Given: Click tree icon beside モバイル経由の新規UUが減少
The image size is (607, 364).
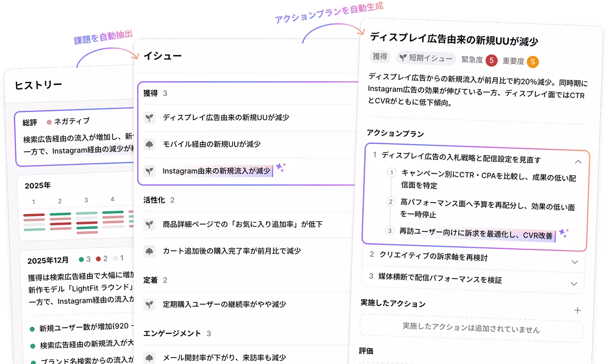Looking at the screenshot, I should (x=149, y=144).
